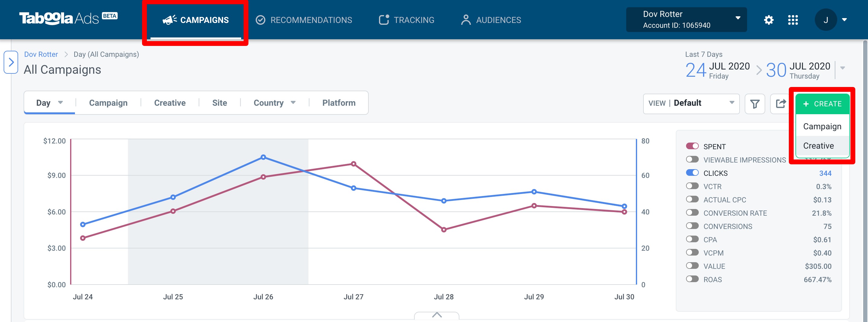
Task: Click the export share icon
Action: tap(780, 104)
